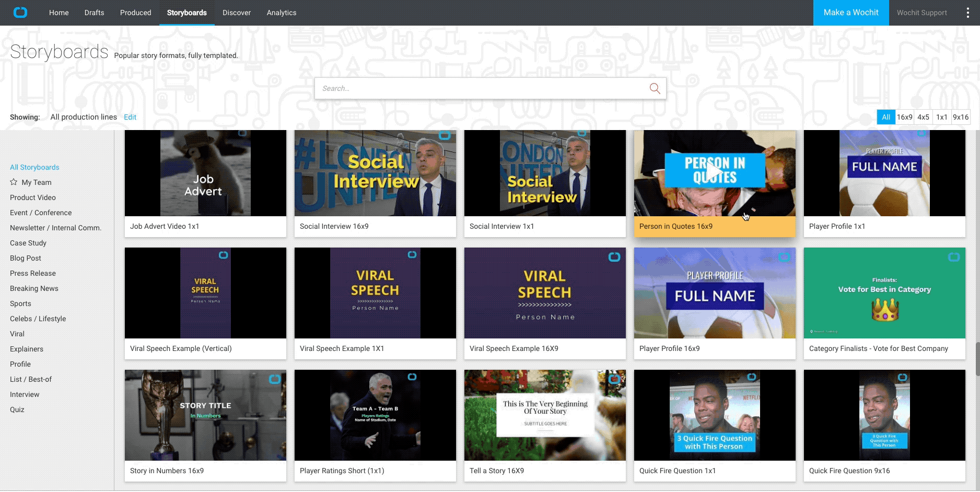Open Wochit Support account menu
Image resolution: width=980 pixels, height=492 pixels.
pyautogui.click(x=921, y=13)
